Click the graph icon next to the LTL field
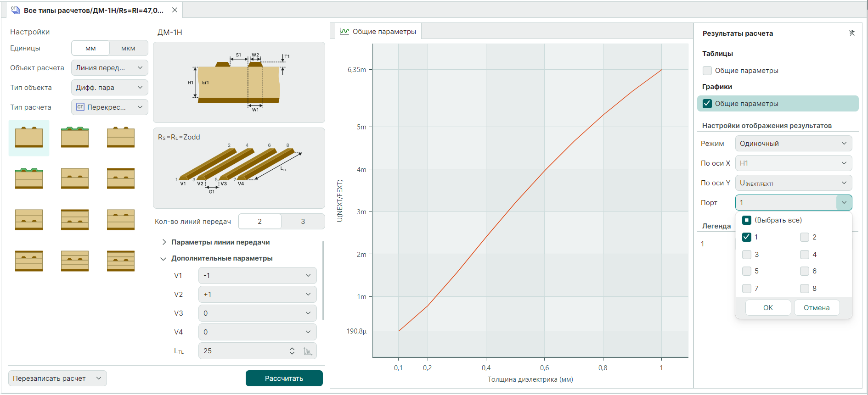Viewport: 868px width, 395px height. click(x=308, y=351)
